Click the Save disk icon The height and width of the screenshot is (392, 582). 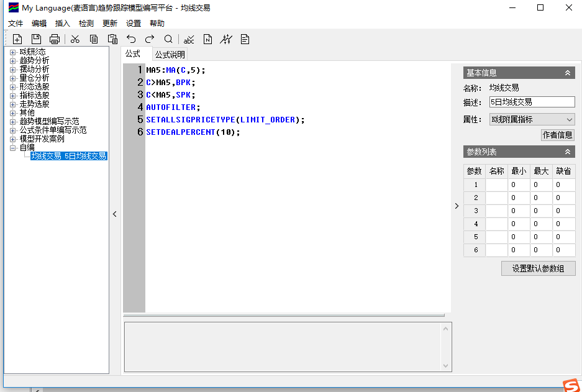click(36, 39)
